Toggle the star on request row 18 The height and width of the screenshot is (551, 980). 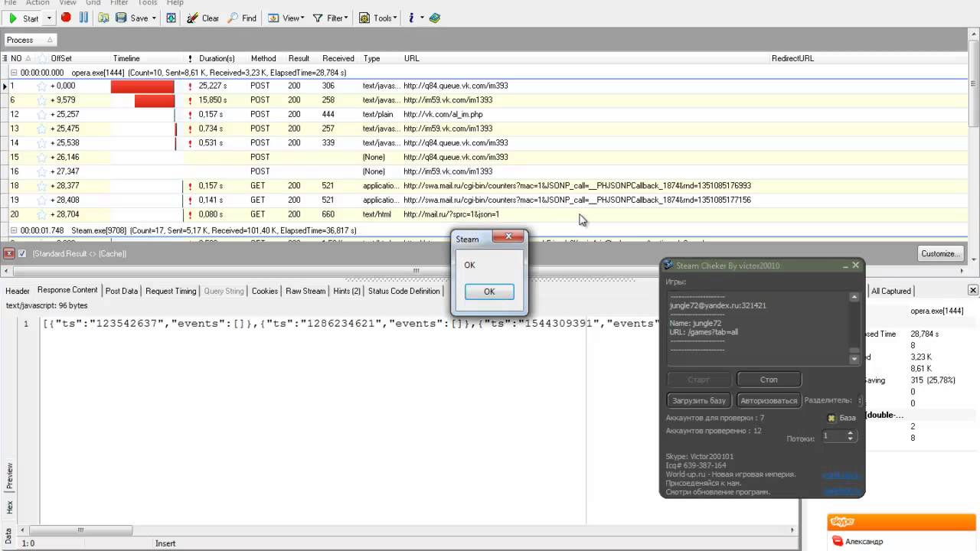click(42, 186)
